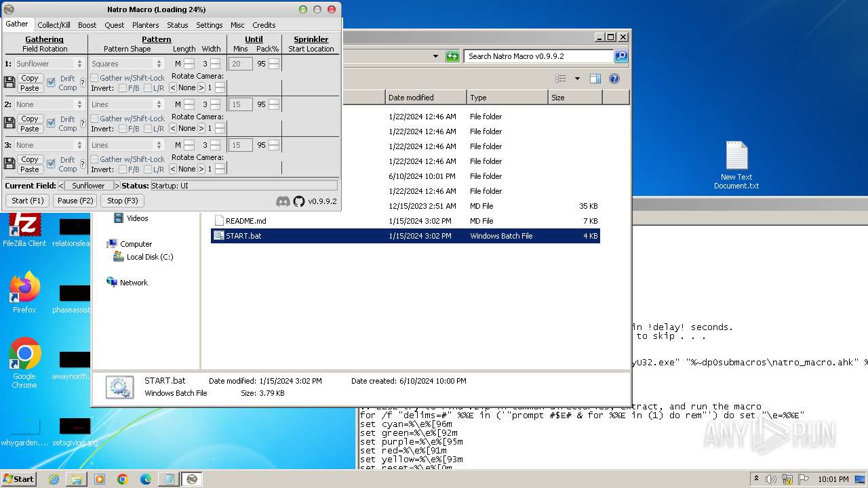Toggle Drift Comp checkbox for field 2
The width and height of the screenshot is (868, 488).
[51, 123]
